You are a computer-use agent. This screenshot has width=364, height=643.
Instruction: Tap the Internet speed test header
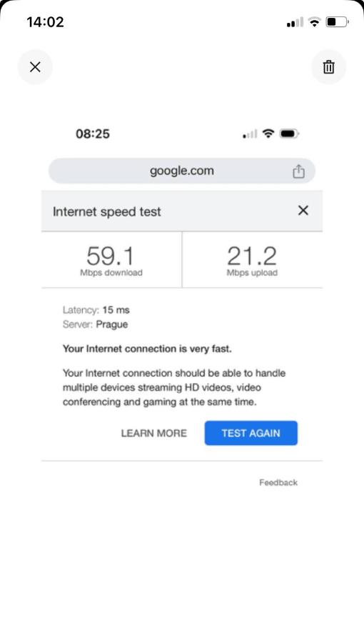[107, 211]
